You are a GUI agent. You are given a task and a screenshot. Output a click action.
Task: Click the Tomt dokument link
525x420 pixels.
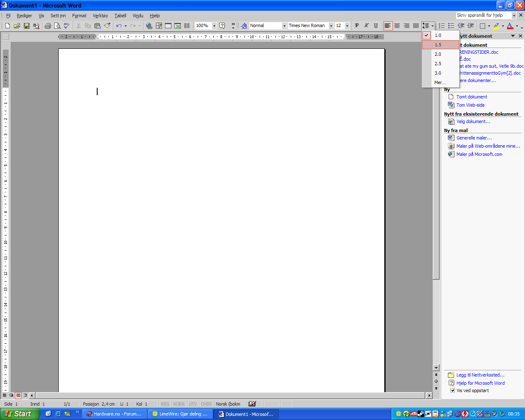472,97
